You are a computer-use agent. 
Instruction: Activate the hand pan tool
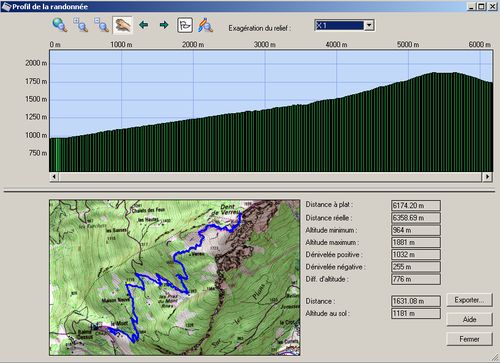(123, 25)
